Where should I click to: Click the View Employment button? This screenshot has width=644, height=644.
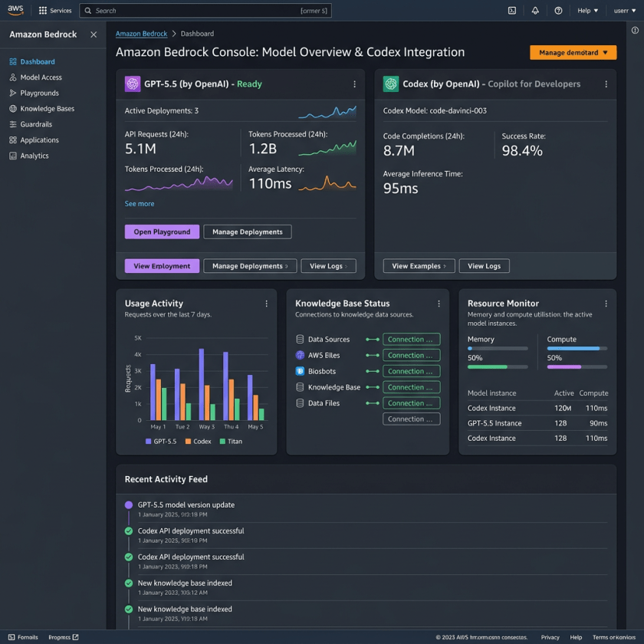pos(162,266)
